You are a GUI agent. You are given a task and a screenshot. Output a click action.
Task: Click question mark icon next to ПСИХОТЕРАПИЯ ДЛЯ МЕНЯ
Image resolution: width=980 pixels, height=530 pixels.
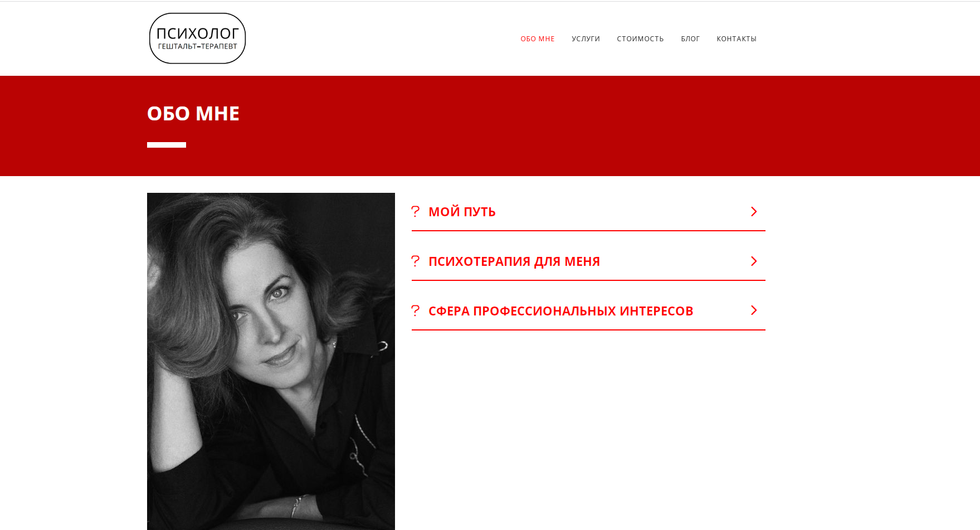tap(415, 261)
